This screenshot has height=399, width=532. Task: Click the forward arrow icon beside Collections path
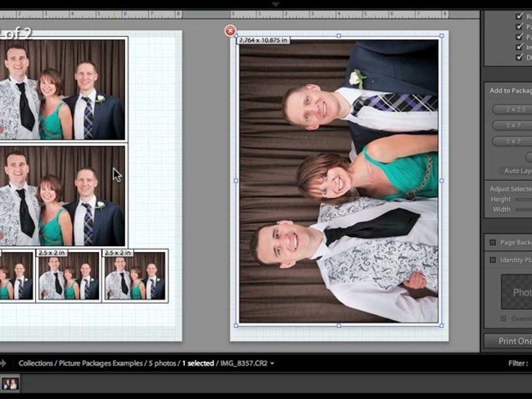[x=3, y=363]
